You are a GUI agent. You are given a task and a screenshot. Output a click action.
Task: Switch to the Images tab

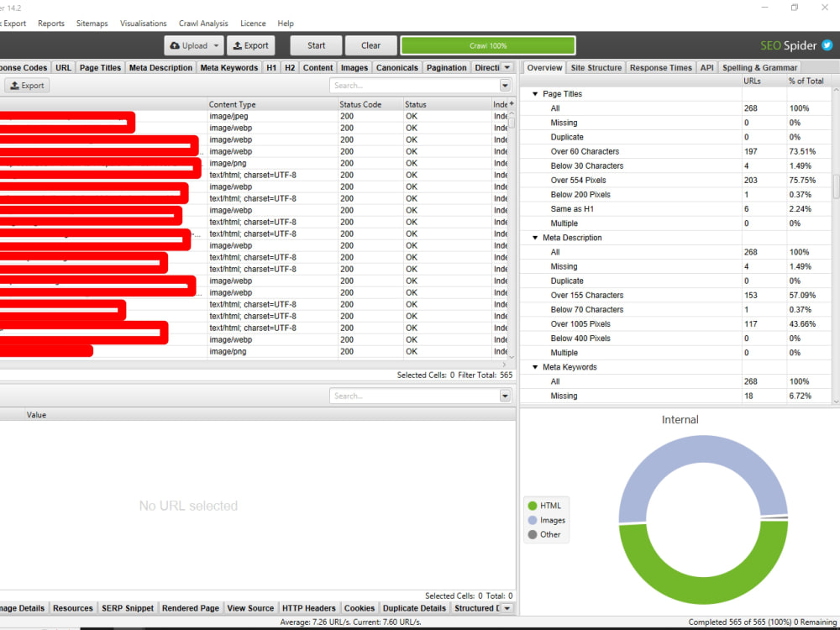click(354, 67)
